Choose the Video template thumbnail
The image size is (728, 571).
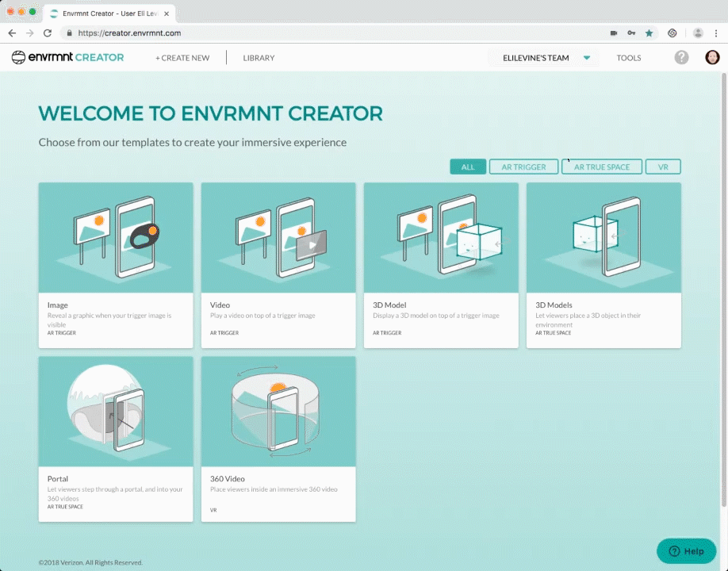coord(278,238)
